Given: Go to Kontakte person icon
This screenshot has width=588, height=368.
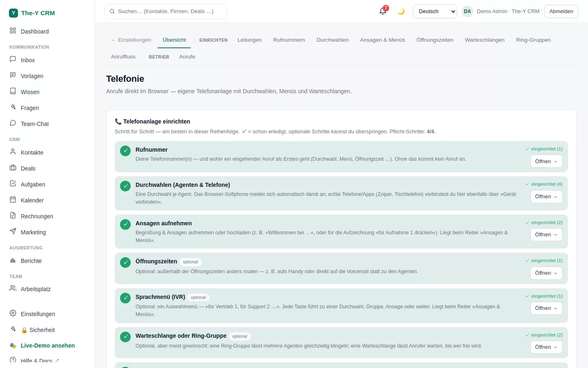Looking at the screenshot, I should [13, 152].
